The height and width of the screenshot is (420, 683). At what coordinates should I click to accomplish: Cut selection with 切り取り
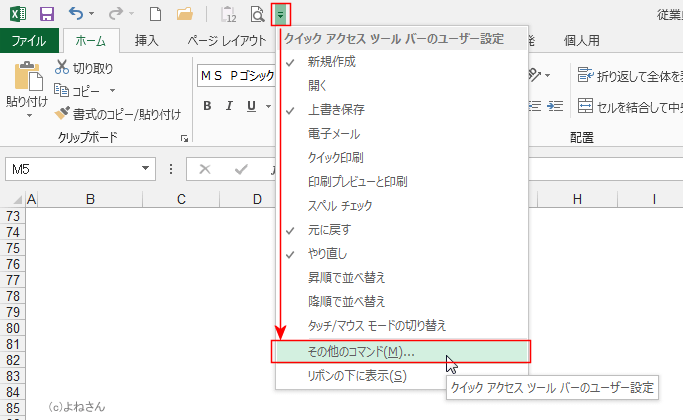(84, 68)
